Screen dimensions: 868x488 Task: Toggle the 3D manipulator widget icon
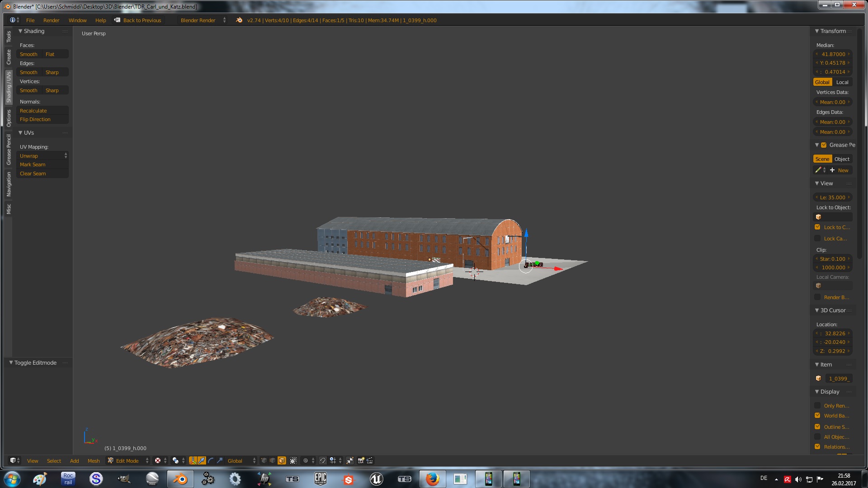point(193,460)
